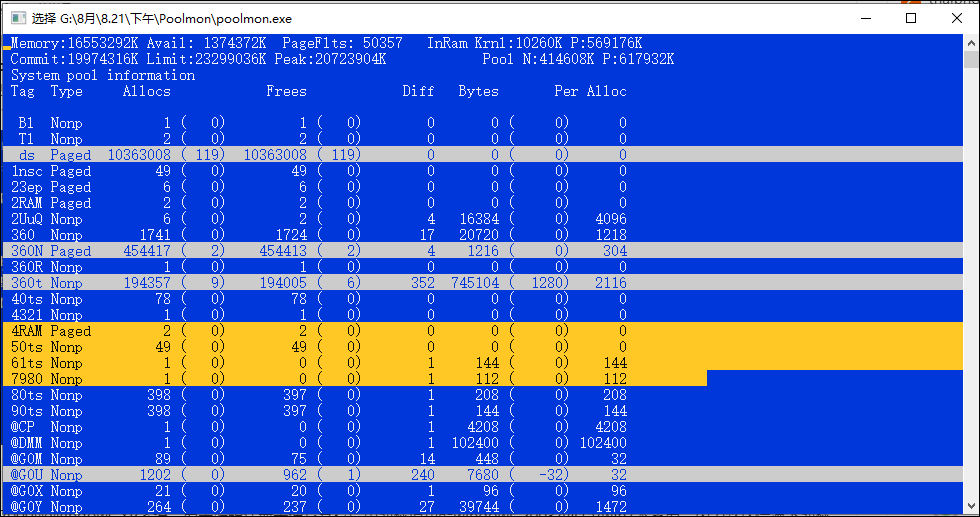Click the 7980 Nonp row
This screenshot has height=517, width=980.
click(x=320, y=379)
